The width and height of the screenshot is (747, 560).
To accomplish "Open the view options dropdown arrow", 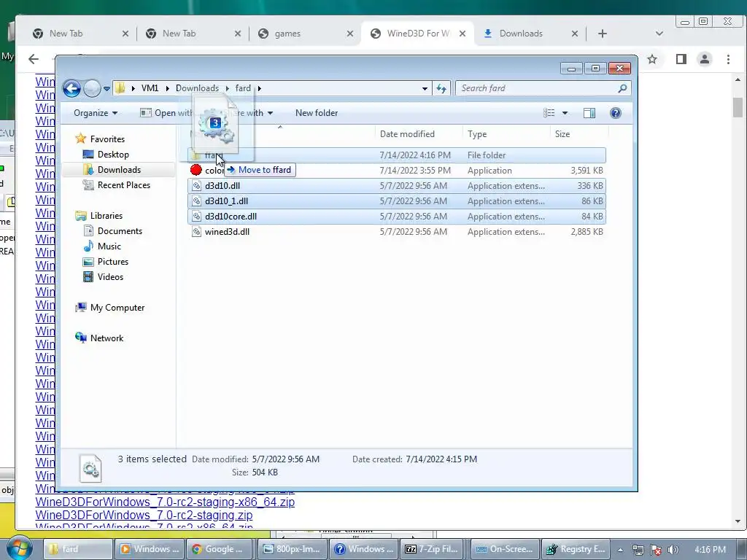I will [x=565, y=113].
